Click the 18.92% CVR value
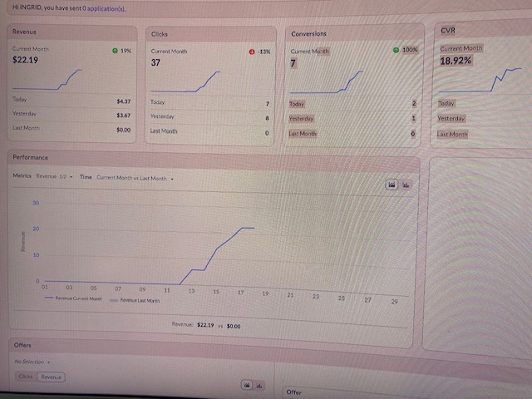532x399 pixels. pos(456,61)
